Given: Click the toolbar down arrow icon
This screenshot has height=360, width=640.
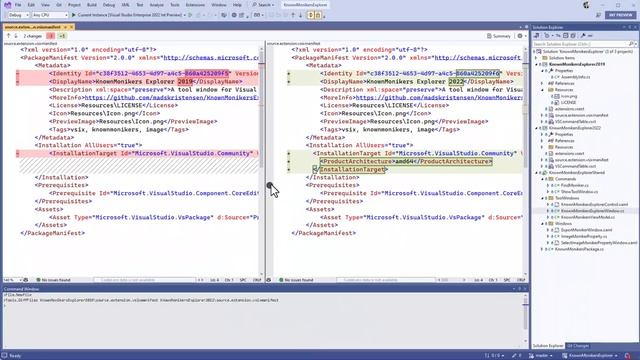Looking at the screenshot, I should click(300, 15).
